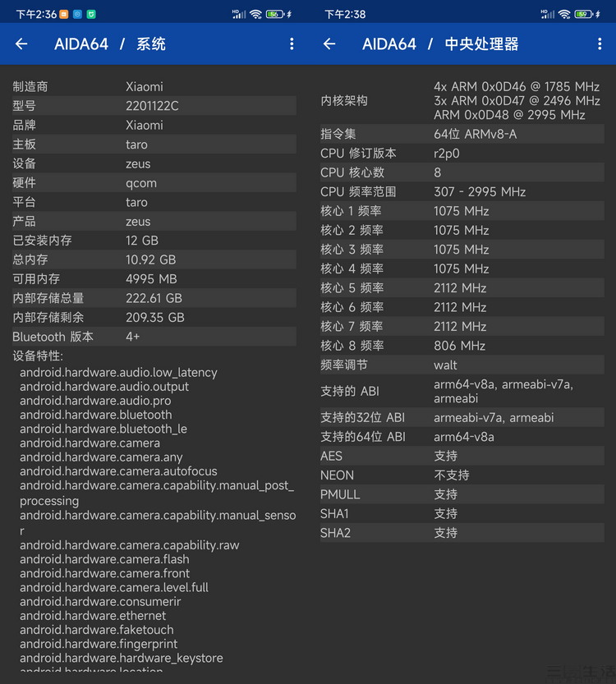Tap battery 59 icon in right status bar
The image size is (616, 684).
(583, 15)
